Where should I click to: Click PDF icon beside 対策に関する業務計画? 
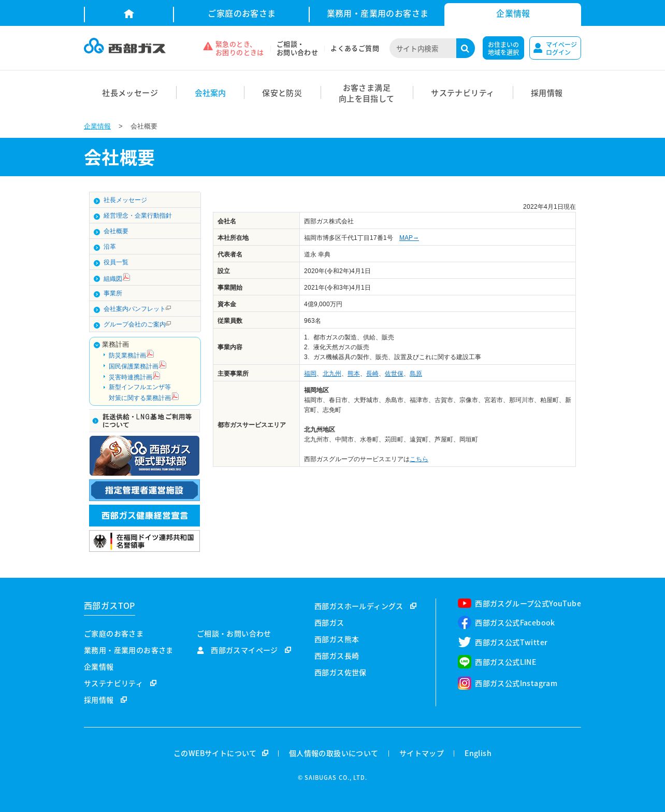click(175, 396)
